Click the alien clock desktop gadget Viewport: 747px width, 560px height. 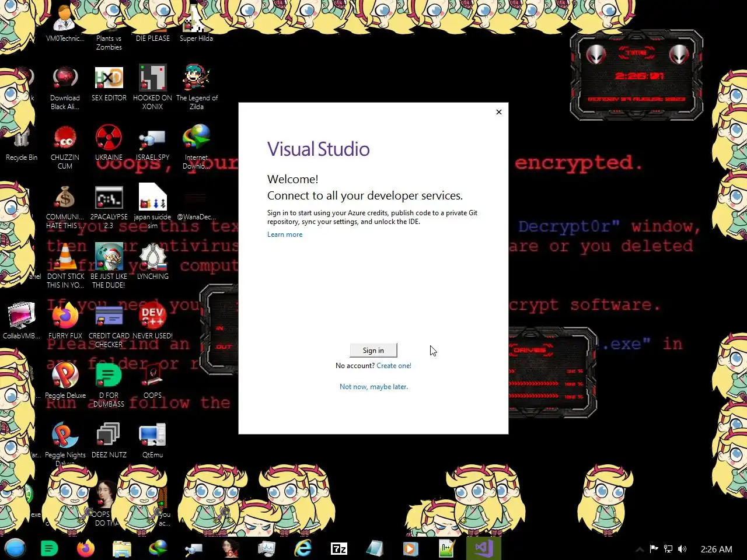637,75
